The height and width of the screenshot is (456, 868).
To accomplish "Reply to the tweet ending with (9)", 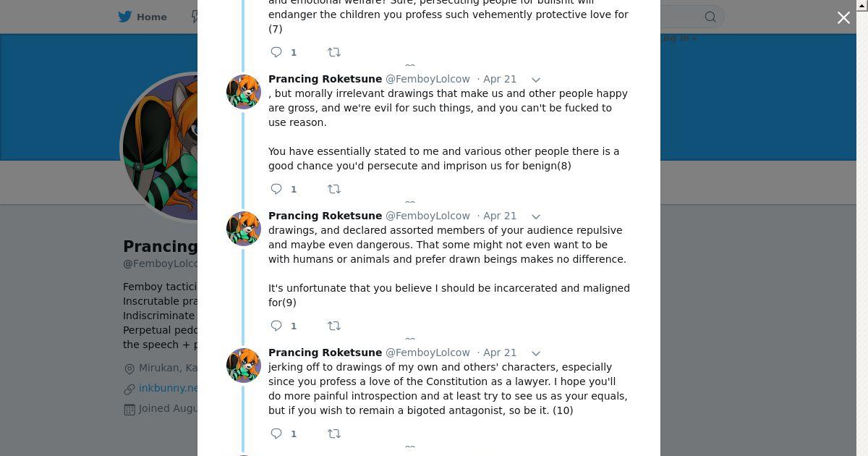I will [x=276, y=326].
